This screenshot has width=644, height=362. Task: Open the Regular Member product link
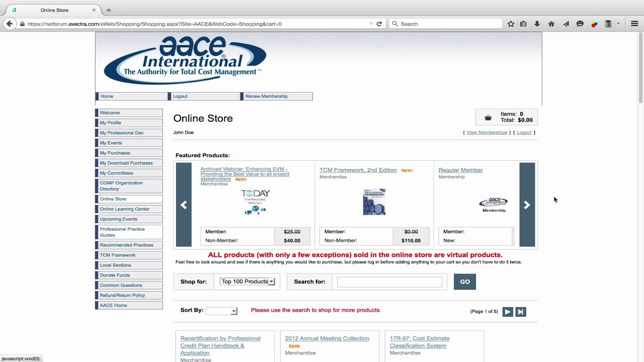click(x=461, y=170)
